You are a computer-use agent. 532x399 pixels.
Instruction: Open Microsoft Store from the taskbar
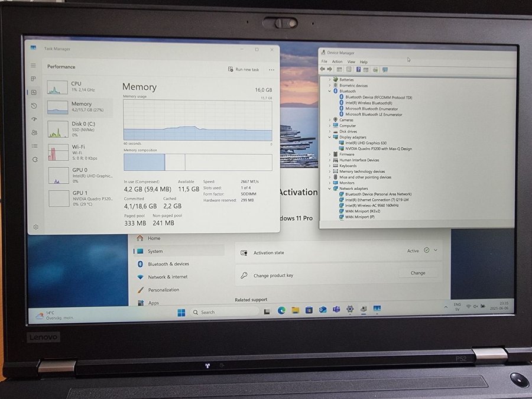tap(309, 310)
